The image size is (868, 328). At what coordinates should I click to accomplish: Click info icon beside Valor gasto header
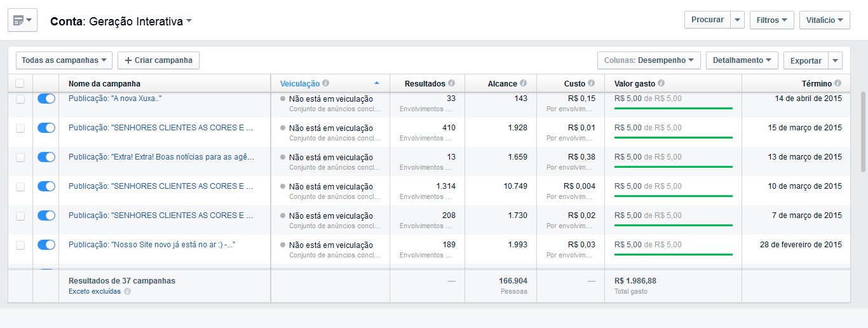pos(661,83)
